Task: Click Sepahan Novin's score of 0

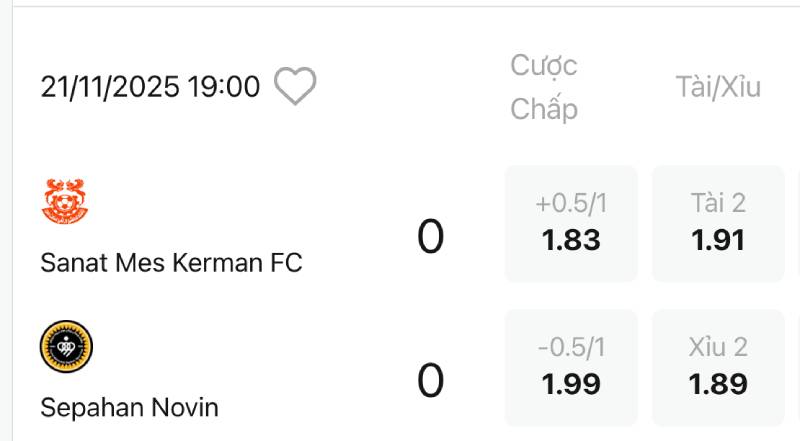Action: 430,381
